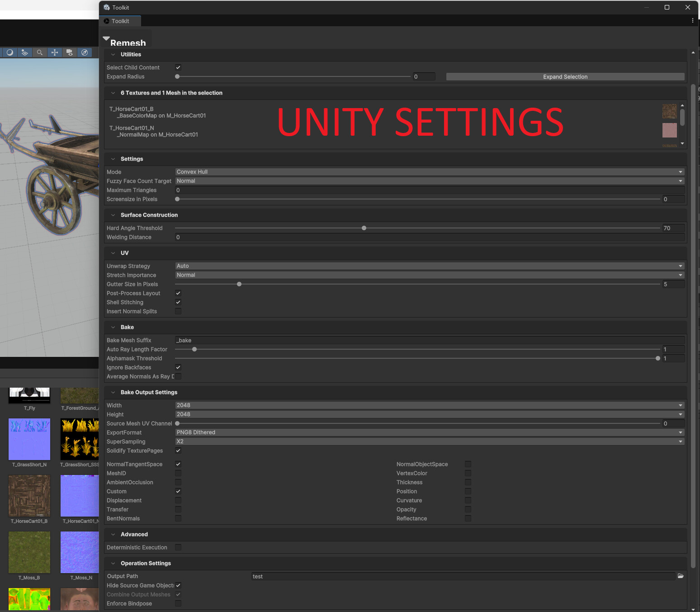Select the Toolkit tab
Image resolution: width=700 pixels, height=612 pixels.
(120, 21)
